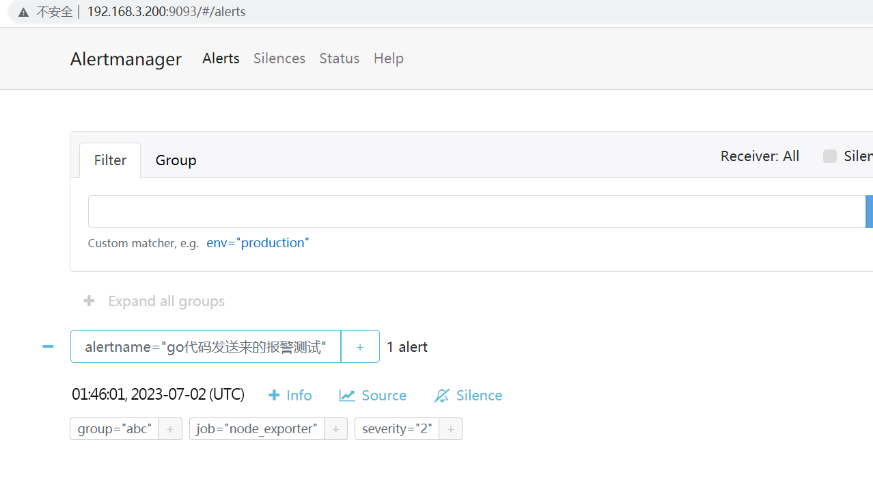Click the insecure site warning icon
The image size is (873, 477).
tap(23, 12)
